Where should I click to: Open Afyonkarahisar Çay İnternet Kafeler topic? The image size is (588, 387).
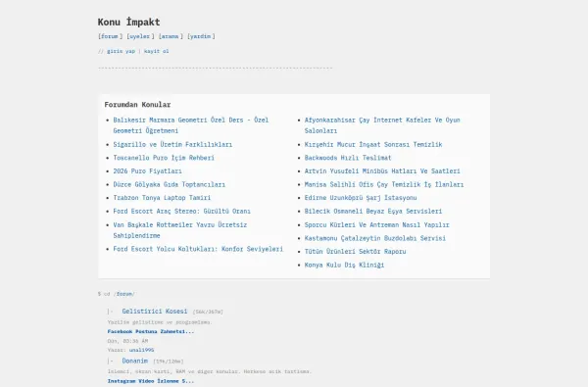click(x=382, y=125)
